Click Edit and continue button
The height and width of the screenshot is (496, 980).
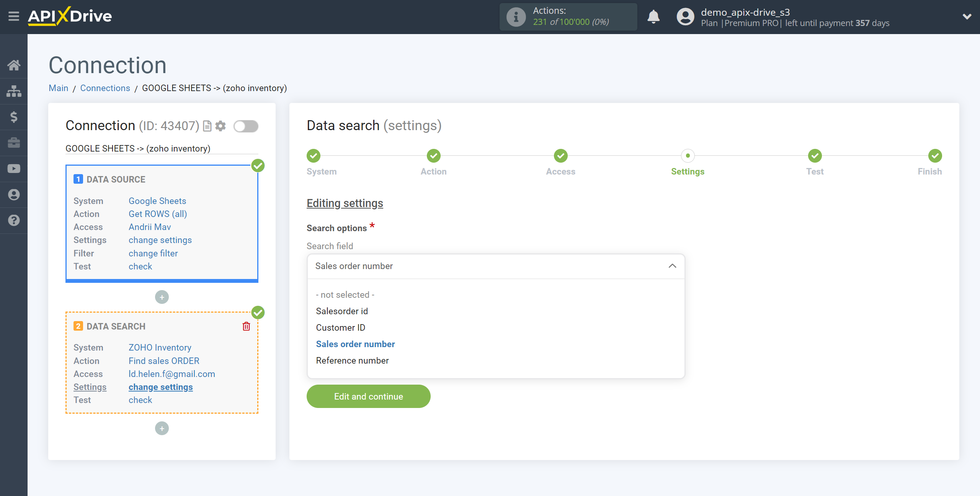point(368,396)
